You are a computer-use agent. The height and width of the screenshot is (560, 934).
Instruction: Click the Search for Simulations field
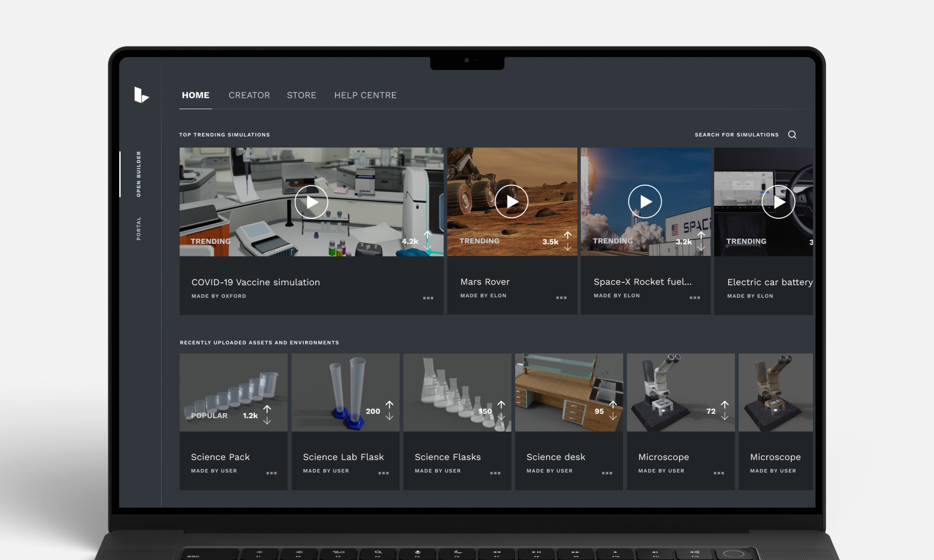point(737,135)
